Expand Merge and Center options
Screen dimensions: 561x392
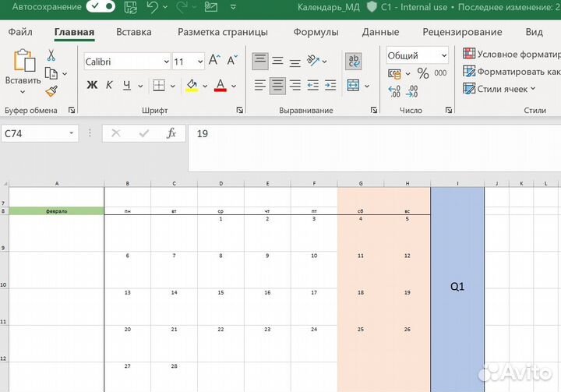(x=367, y=86)
